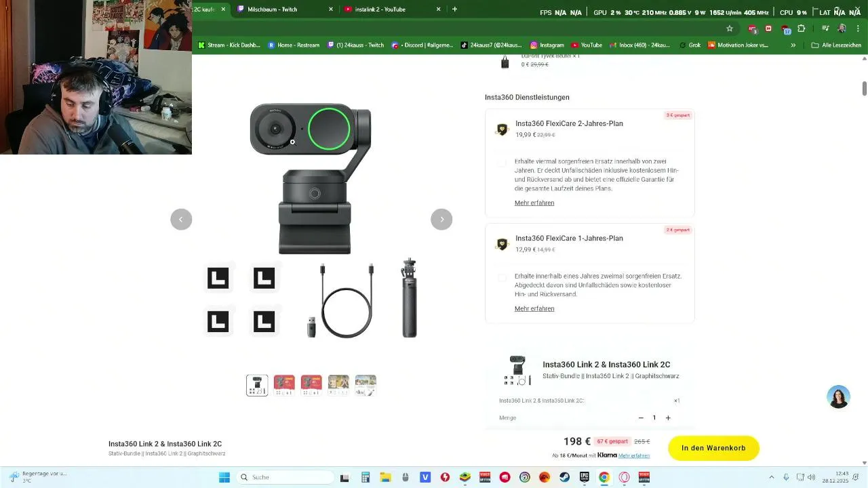Open a new browser tab
The image size is (868, 488).
(x=454, y=9)
